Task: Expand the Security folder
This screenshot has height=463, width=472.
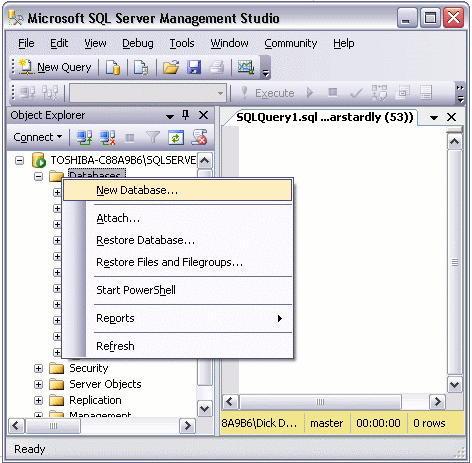Action: click(39, 368)
